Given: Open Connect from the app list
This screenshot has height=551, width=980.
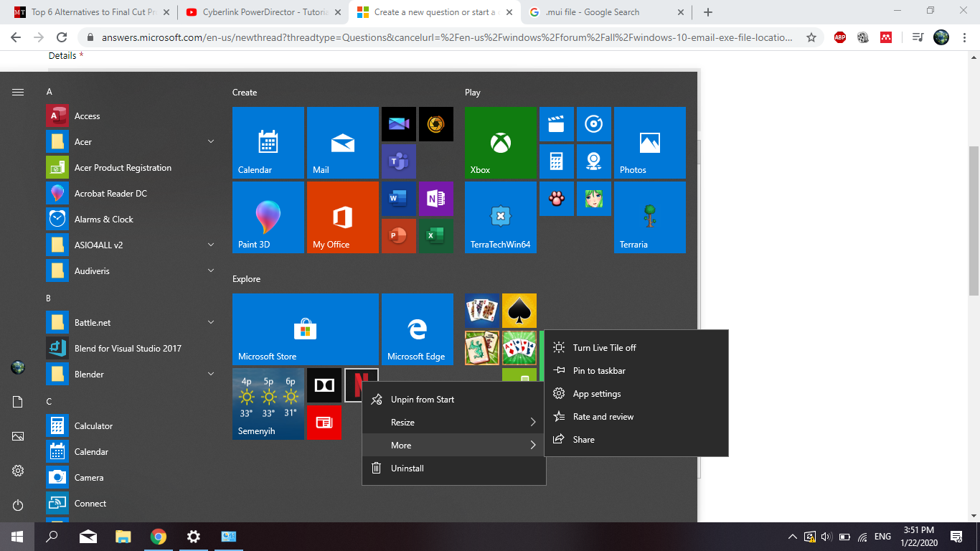Looking at the screenshot, I should tap(132, 504).
